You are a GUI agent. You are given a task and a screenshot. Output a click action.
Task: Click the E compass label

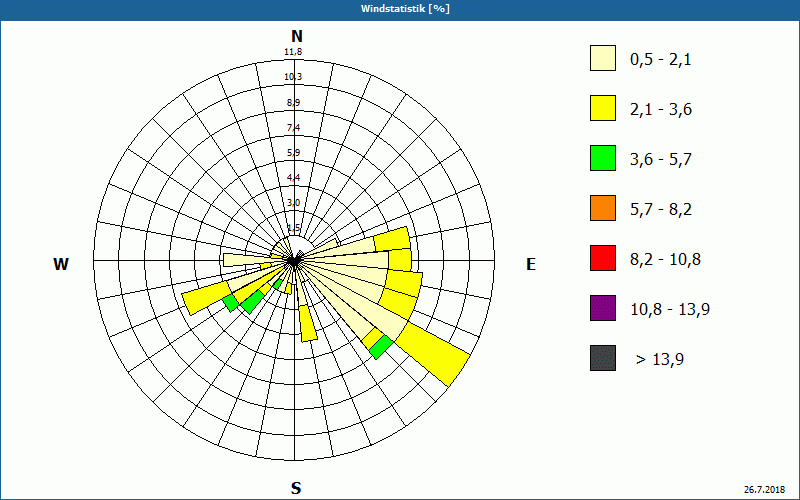point(531,264)
